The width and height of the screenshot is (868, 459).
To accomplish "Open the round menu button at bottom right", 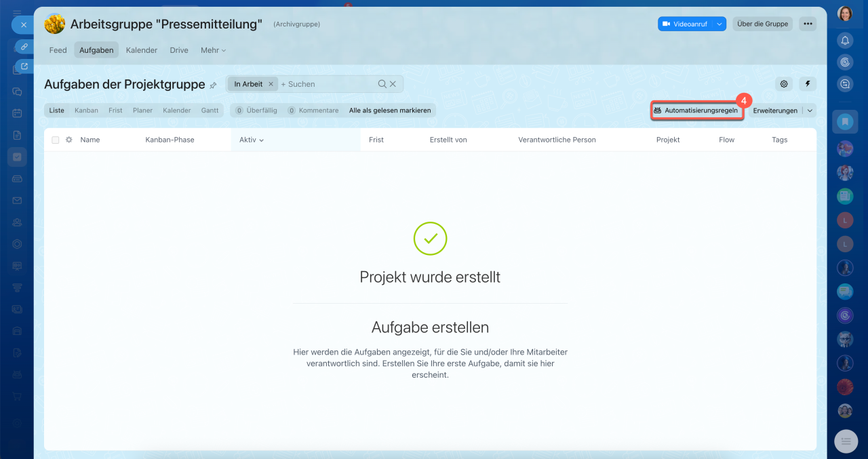I will 846,441.
